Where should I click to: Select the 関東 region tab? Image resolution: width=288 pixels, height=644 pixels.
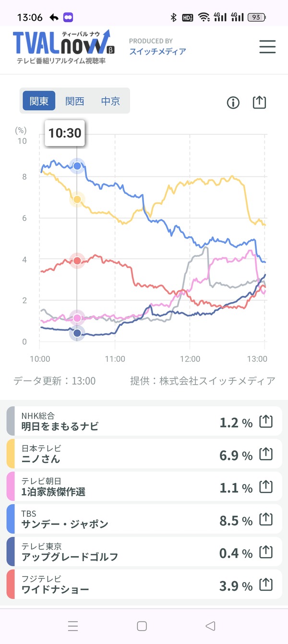coord(39,101)
